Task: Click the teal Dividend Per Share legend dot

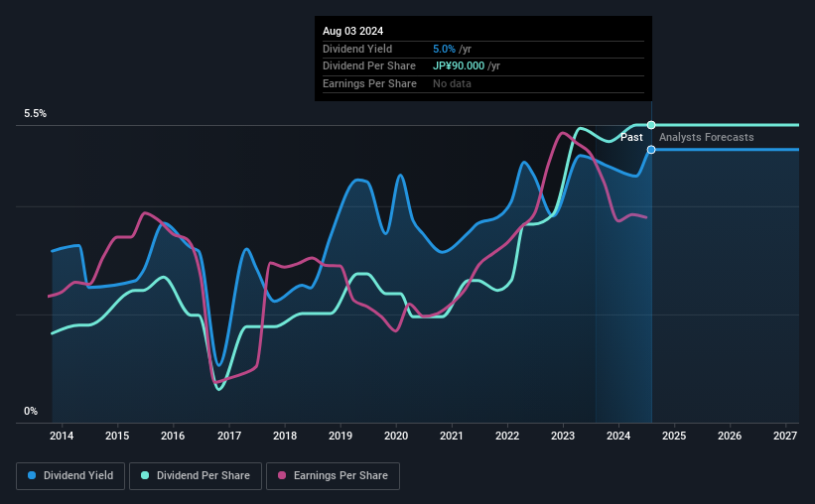Action: pos(145,475)
